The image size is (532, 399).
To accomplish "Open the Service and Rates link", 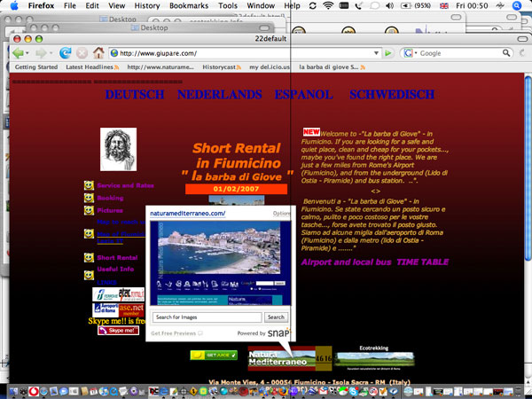I will (125, 185).
